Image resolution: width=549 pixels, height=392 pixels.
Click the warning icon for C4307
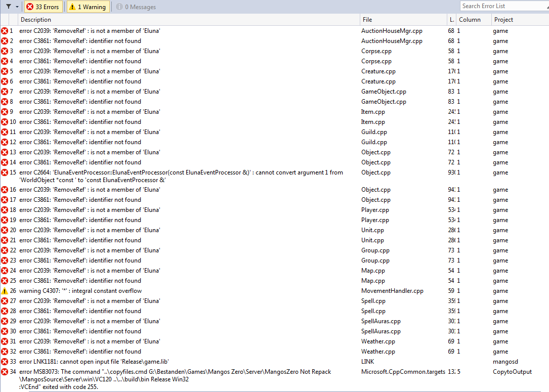5,291
